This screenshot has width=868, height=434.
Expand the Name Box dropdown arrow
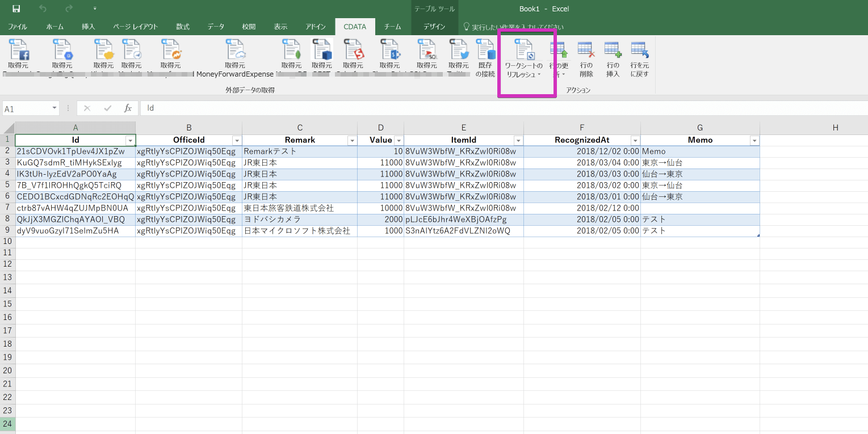tap(54, 108)
